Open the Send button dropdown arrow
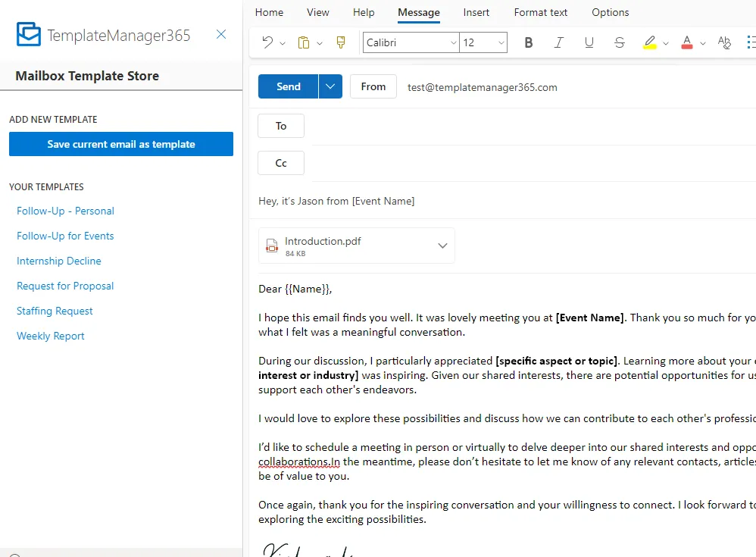756x557 pixels. coord(330,86)
